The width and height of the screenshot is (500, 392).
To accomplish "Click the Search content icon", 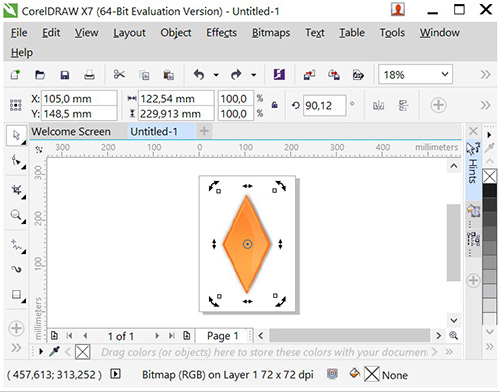I will coord(279,74).
